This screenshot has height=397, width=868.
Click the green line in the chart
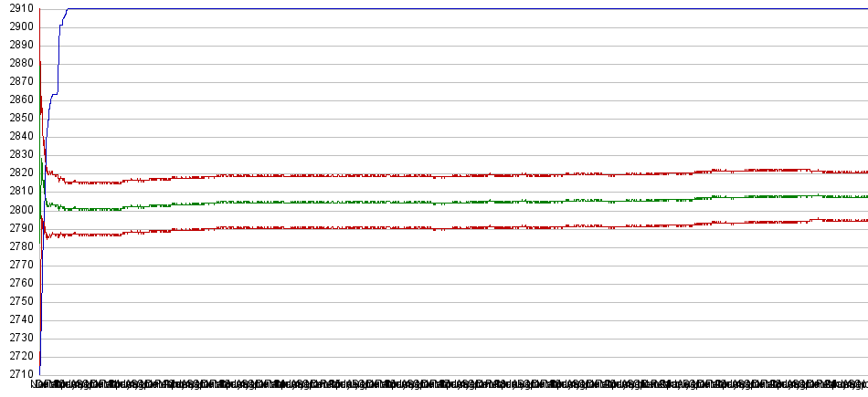click(457, 202)
